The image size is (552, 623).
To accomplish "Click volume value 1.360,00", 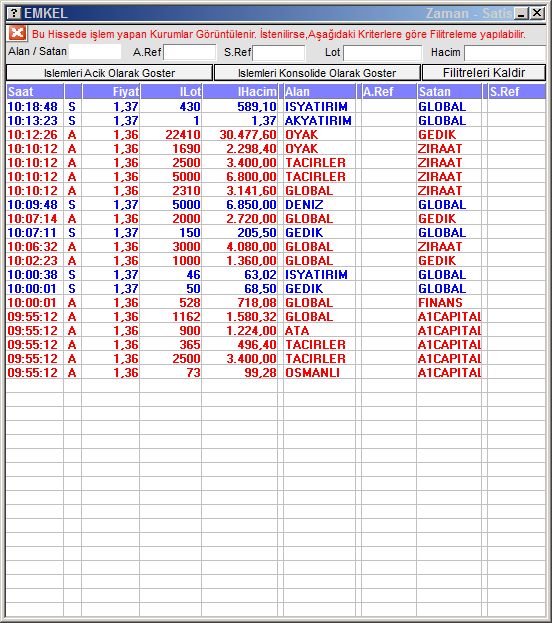I will (252, 261).
